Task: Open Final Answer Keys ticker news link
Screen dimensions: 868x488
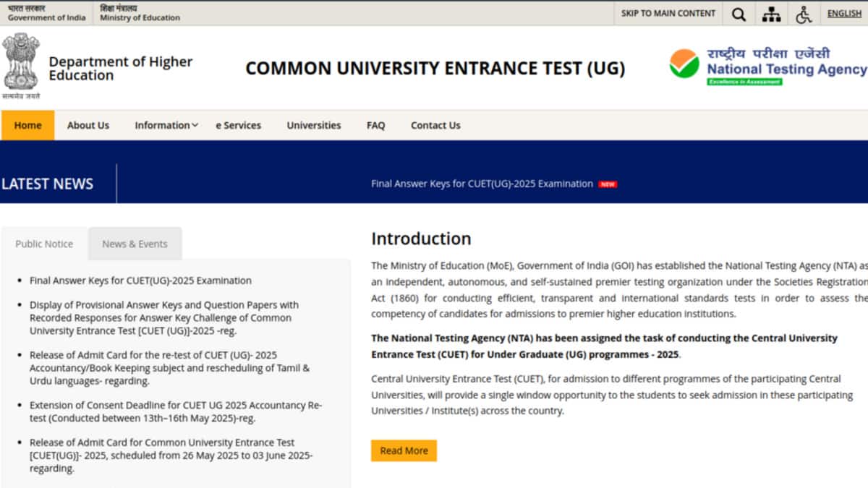Action: (x=482, y=184)
